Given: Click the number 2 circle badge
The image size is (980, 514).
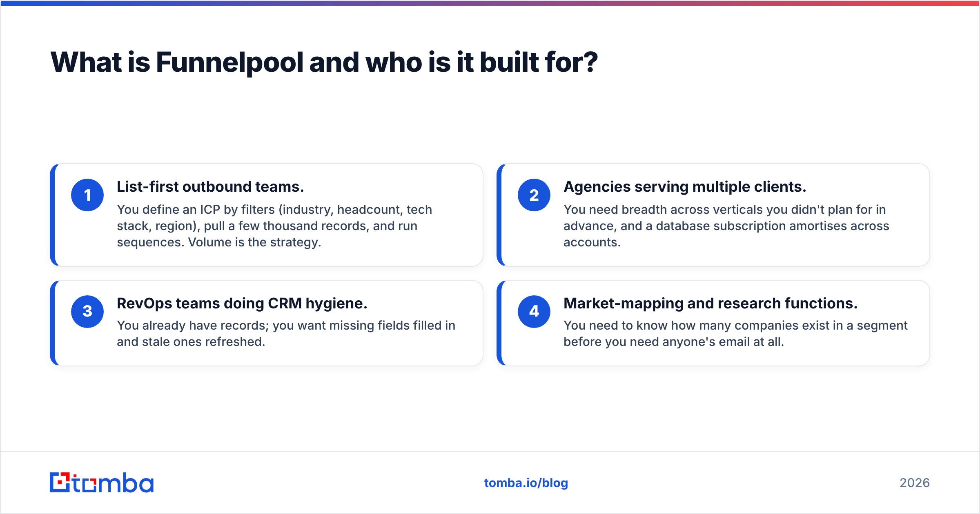Looking at the screenshot, I should pyautogui.click(x=534, y=195).
